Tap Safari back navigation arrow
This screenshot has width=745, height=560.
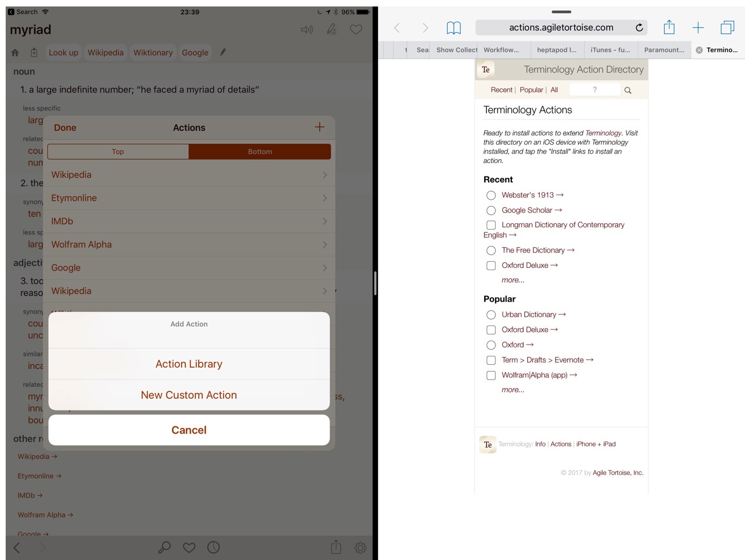pyautogui.click(x=397, y=28)
